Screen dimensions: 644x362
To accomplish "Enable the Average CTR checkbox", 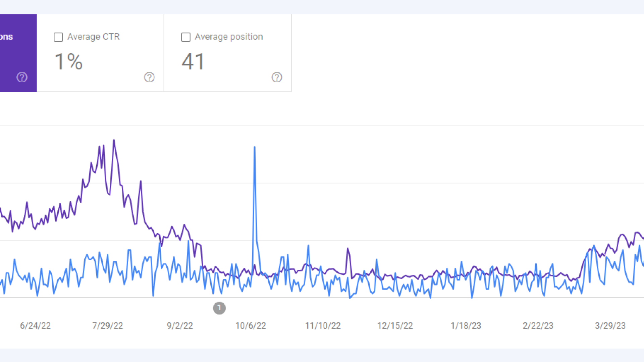I will coord(58,37).
